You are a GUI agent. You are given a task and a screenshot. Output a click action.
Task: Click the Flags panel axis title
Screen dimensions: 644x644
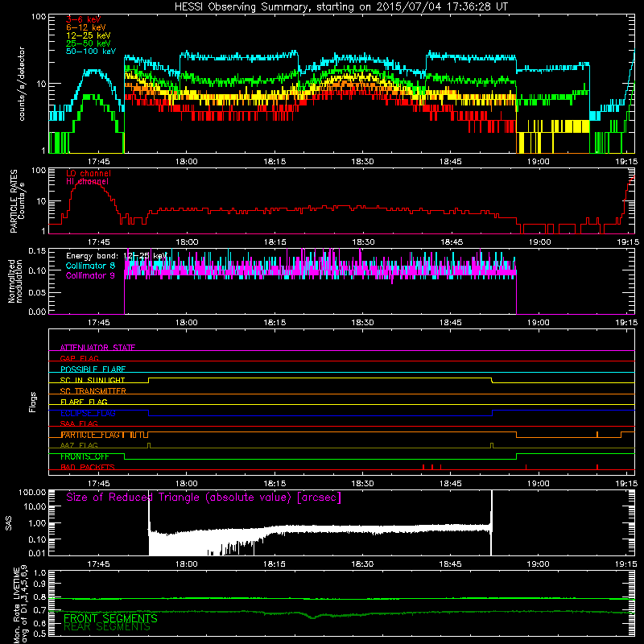coord(32,402)
